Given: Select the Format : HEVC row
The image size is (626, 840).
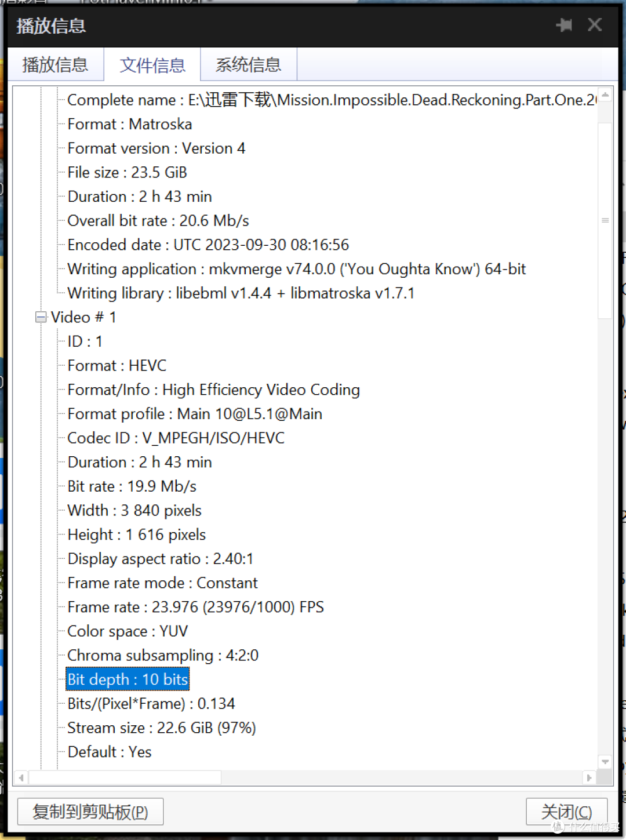Looking at the screenshot, I should [117, 366].
